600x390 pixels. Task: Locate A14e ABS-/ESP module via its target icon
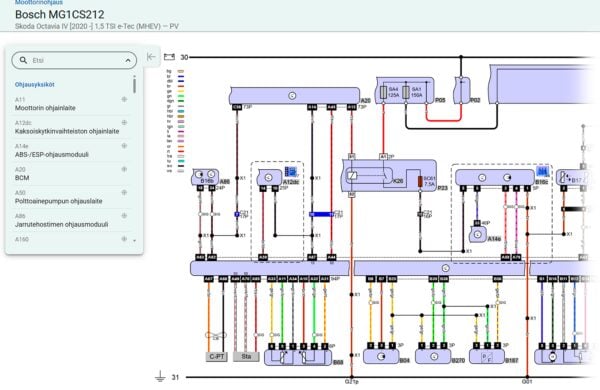pyautogui.click(x=124, y=146)
